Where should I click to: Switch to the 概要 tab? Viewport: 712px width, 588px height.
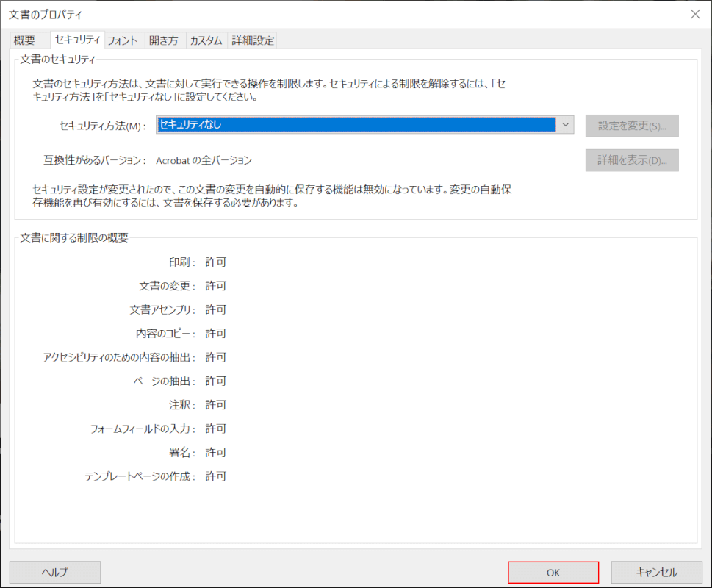pyautogui.click(x=24, y=41)
